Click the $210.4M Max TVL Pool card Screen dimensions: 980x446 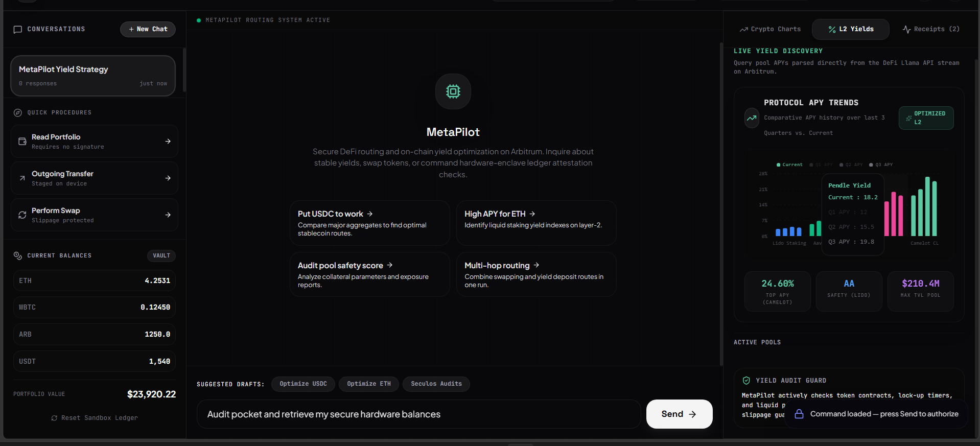[x=921, y=292]
